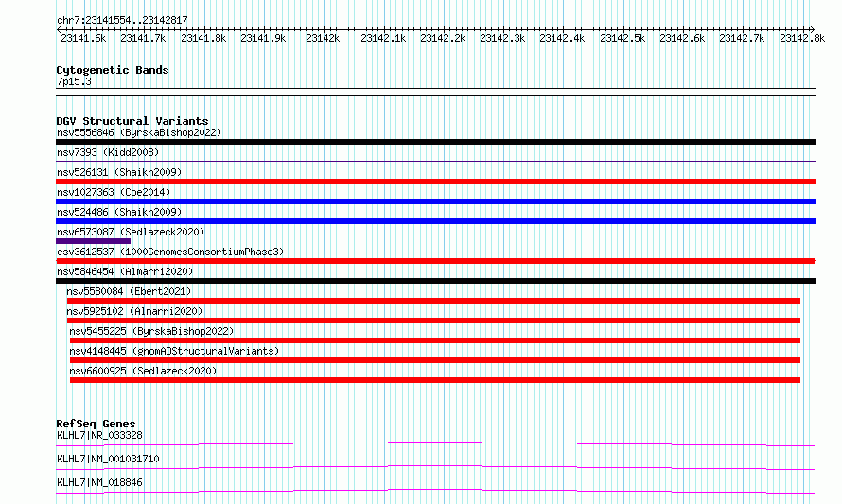Click the Cytogenetic Bands track title
The height and width of the screenshot is (504, 842).
tap(113, 70)
